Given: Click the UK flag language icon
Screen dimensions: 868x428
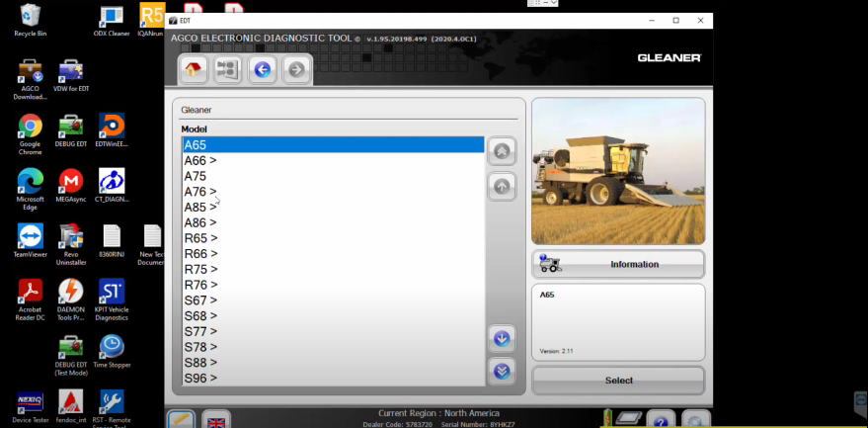Looking at the screenshot, I should click(x=215, y=420).
